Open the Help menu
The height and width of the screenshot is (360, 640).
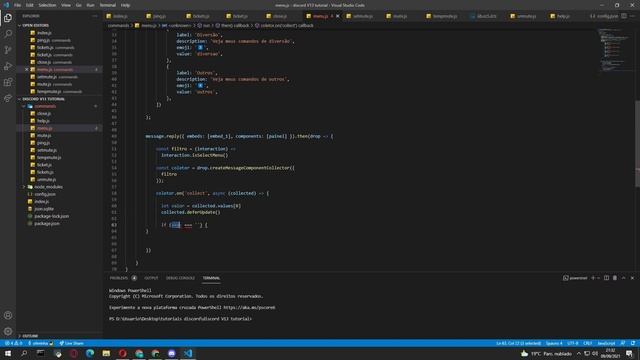click(125, 5)
